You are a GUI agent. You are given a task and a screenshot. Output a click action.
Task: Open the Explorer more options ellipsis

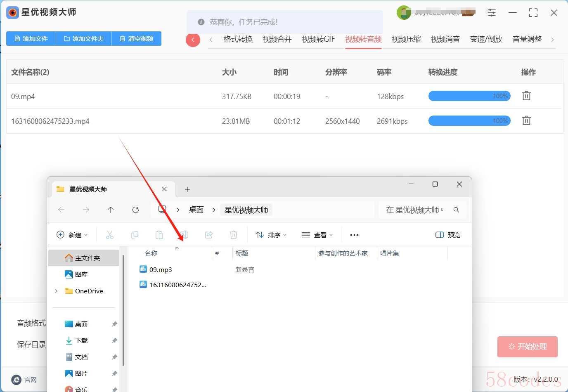coord(354,235)
